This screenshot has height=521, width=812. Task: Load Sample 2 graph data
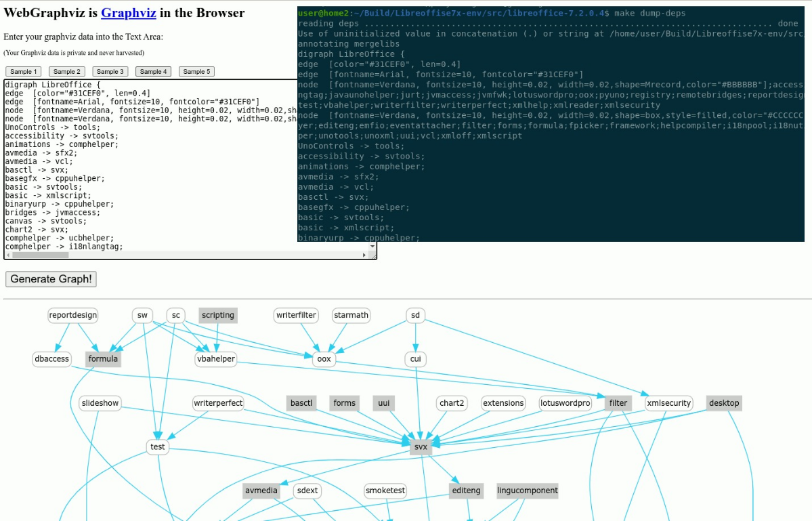click(x=67, y=71)
